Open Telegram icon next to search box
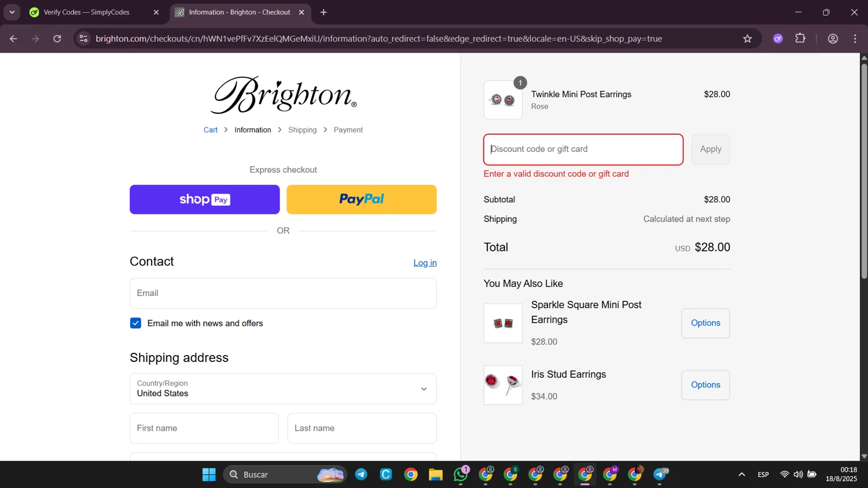 [x=361, y=475]
